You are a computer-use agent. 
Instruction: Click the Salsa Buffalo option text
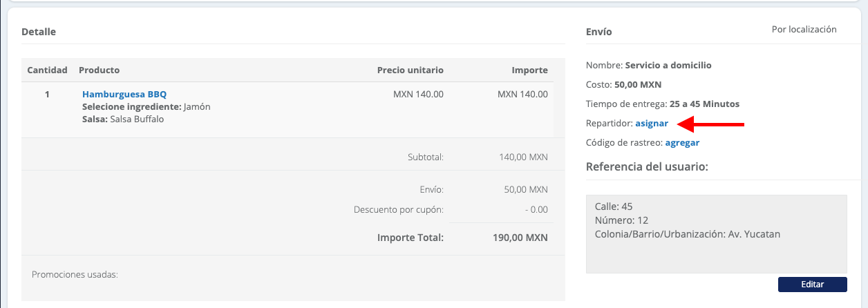(137, 119)
